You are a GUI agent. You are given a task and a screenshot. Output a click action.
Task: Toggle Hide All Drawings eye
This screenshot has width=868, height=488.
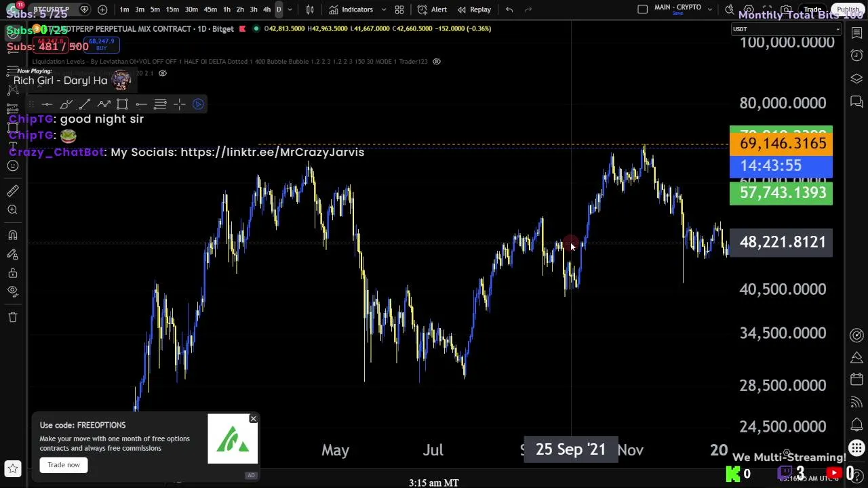pyautogui.click(x=12, y=291)
